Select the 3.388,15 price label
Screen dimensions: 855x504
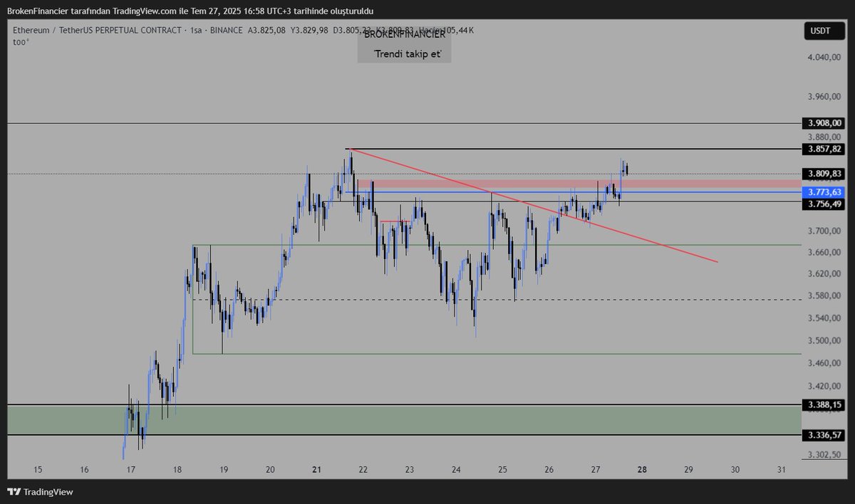(x=823, y=404)
